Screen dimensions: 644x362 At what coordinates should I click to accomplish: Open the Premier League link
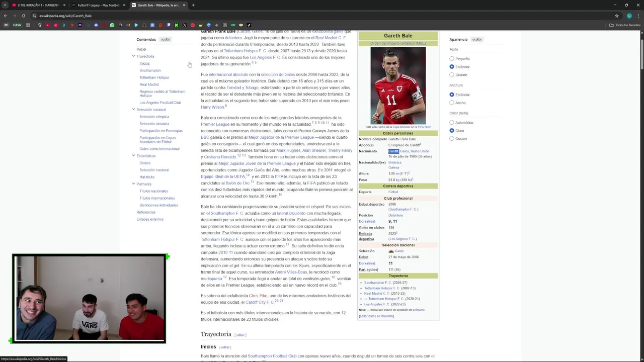click(x=215, y=124)
